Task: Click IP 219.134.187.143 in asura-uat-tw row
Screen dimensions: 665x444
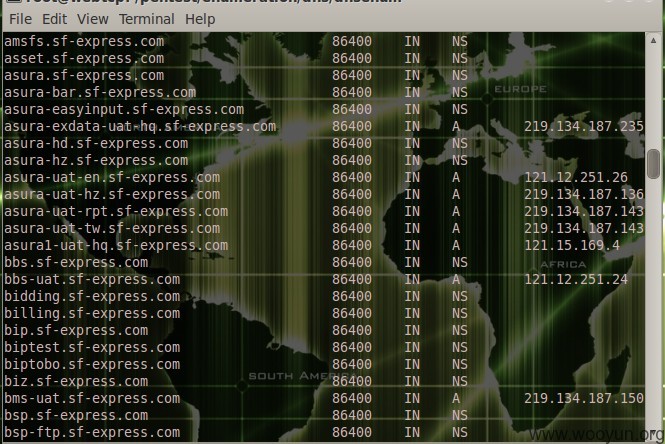Action: (584, 228)
